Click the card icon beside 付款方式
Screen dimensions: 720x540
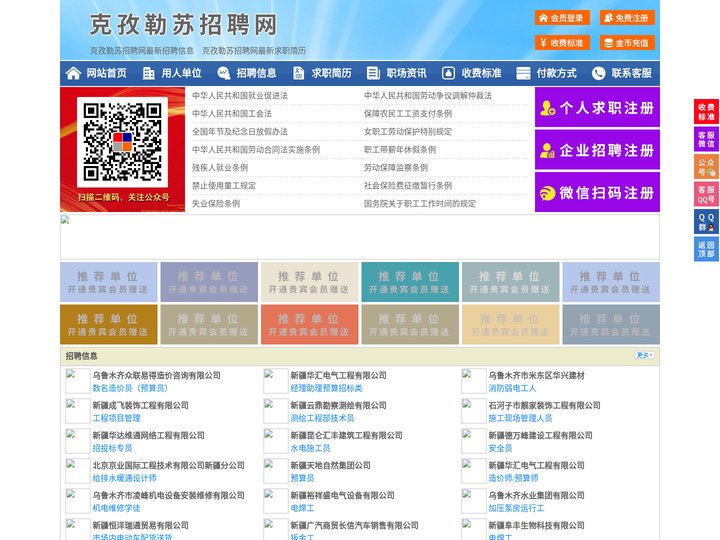pyautogui.click(x=523, y=73)
